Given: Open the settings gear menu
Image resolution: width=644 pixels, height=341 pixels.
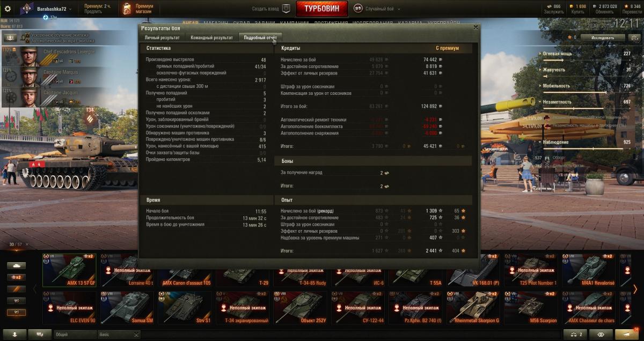Looking at the screenshot, I should pyautogui.click(x=8, y=9).
